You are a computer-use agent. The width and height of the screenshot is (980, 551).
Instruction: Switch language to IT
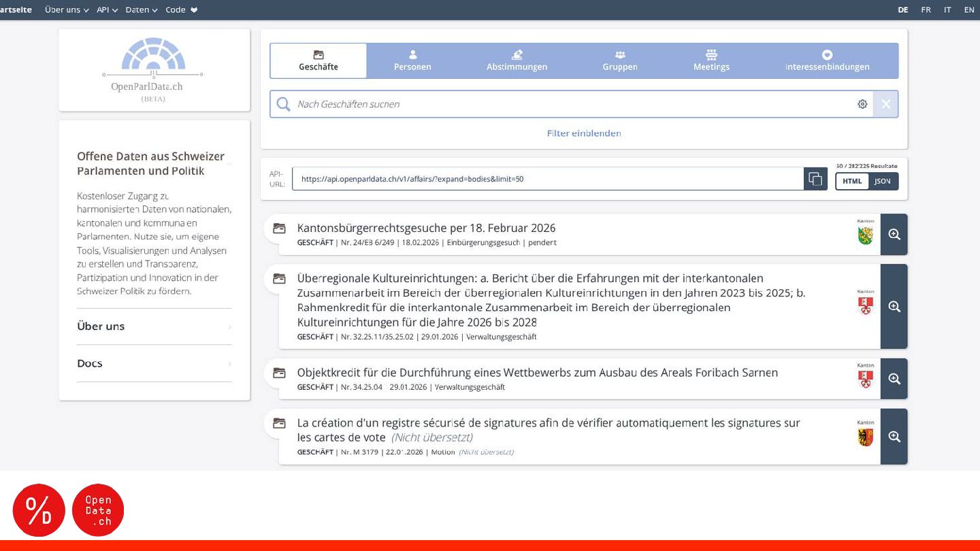(x=947, y=10)
